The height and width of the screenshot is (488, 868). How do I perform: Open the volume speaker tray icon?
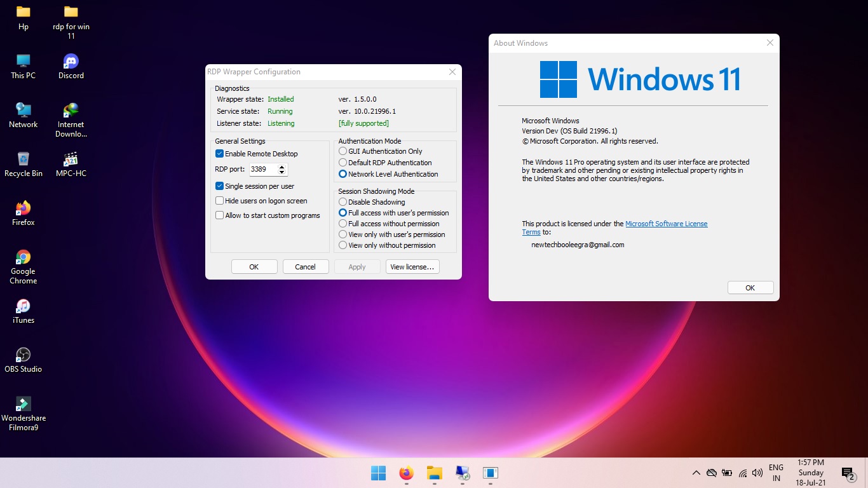(757, 473)
